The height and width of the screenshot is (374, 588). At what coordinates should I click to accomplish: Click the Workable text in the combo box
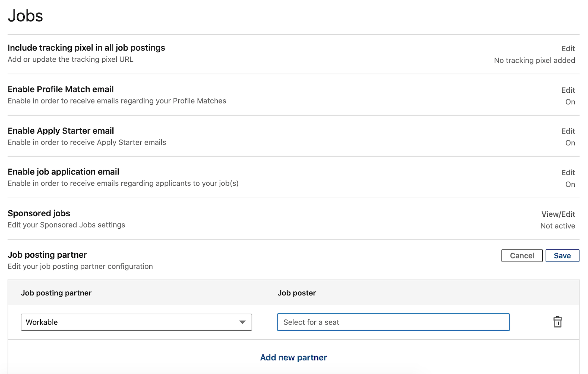click(x=42, y=322)
